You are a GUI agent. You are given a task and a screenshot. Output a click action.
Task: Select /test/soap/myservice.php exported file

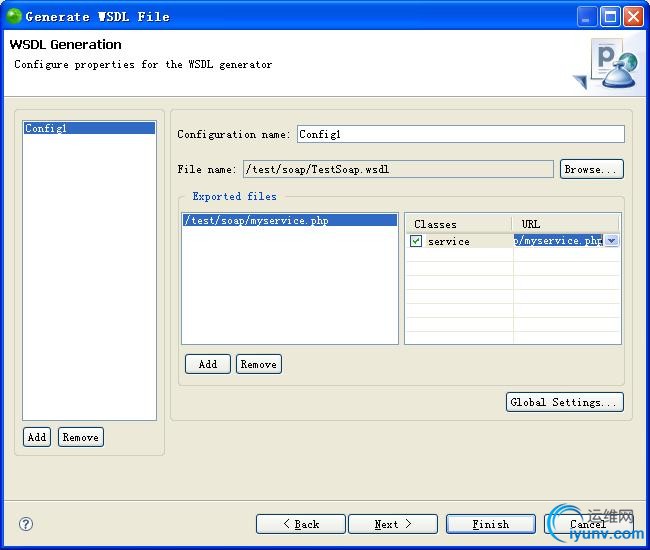tap(290, 220)
